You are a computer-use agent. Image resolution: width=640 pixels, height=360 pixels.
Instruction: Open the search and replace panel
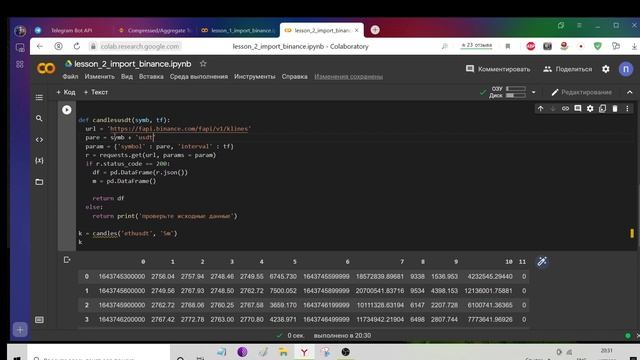[39, 118]
